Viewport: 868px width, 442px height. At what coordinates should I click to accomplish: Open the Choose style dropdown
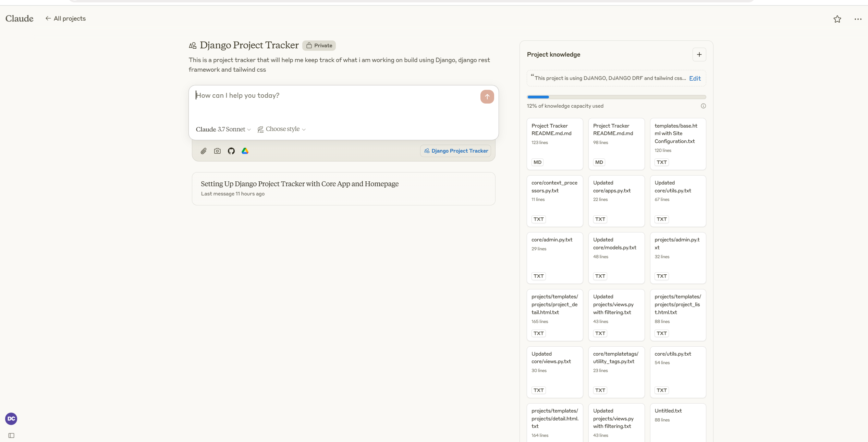tap(282, 129)
